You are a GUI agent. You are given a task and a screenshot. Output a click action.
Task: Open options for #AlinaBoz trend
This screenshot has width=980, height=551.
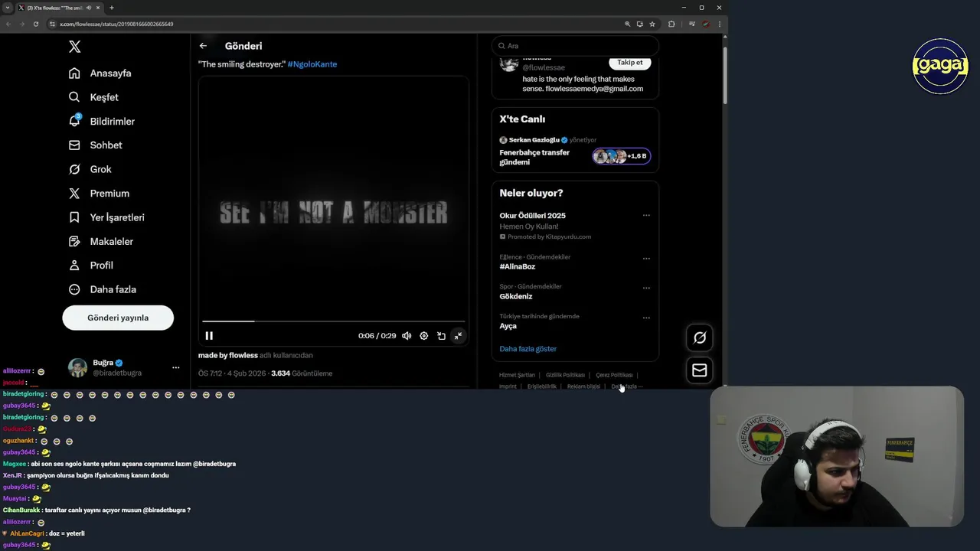coord(646,259)
